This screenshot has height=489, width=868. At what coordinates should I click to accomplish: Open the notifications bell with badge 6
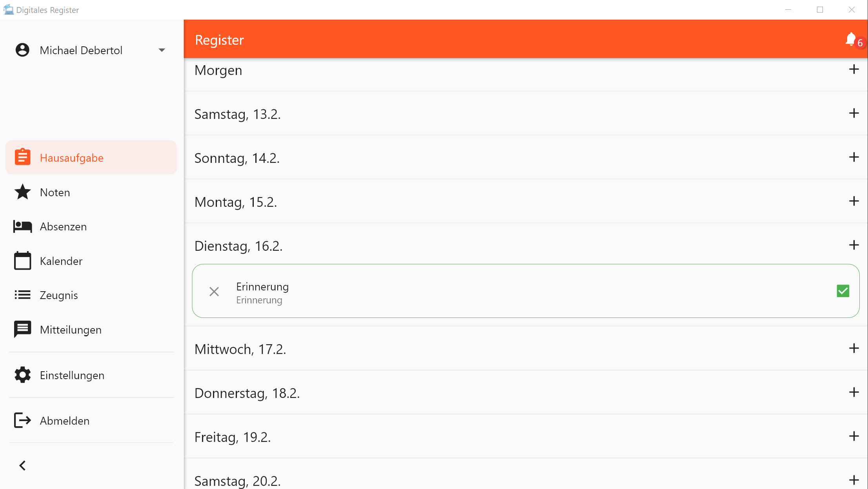[851, 40]
